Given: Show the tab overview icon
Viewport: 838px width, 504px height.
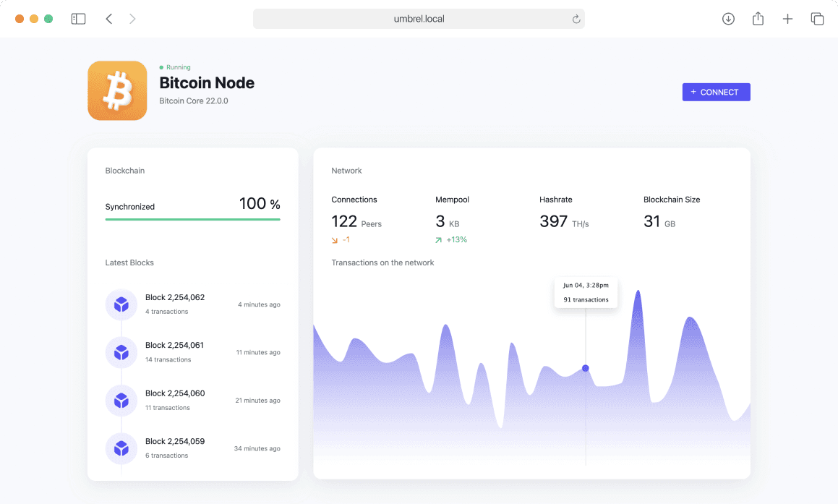Looking at the screenshot, I should click(x=817, y=19).
